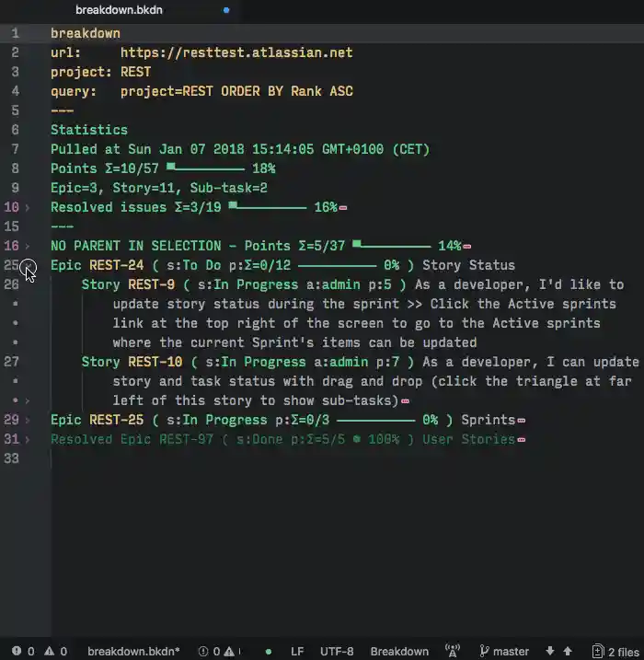Click the pink fold marker after 14%
This screenshot has width=644, height=660.
(467, 247)
